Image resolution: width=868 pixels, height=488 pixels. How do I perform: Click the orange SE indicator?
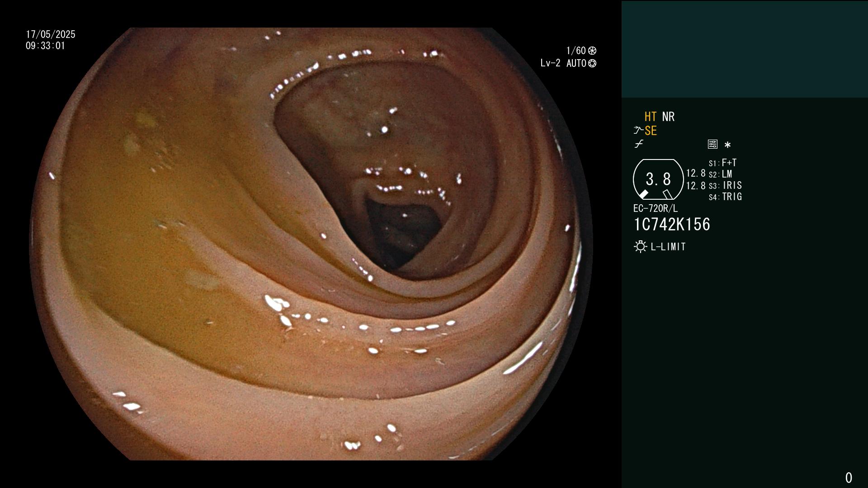pos(651,131)
